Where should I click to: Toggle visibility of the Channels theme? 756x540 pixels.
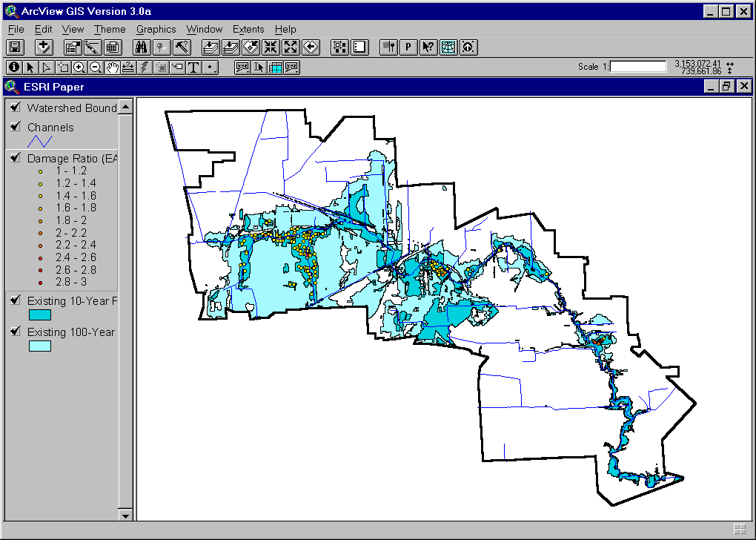pos(16,127)
